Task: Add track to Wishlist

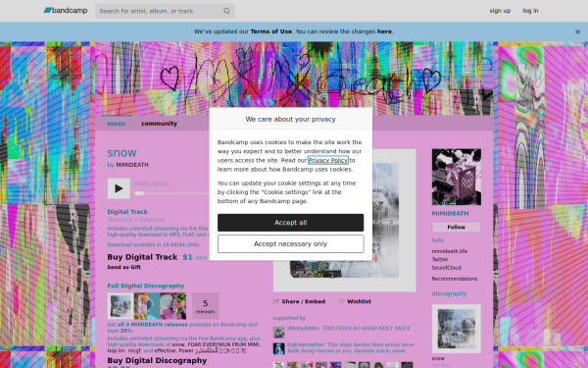Action: coord(359,301)
